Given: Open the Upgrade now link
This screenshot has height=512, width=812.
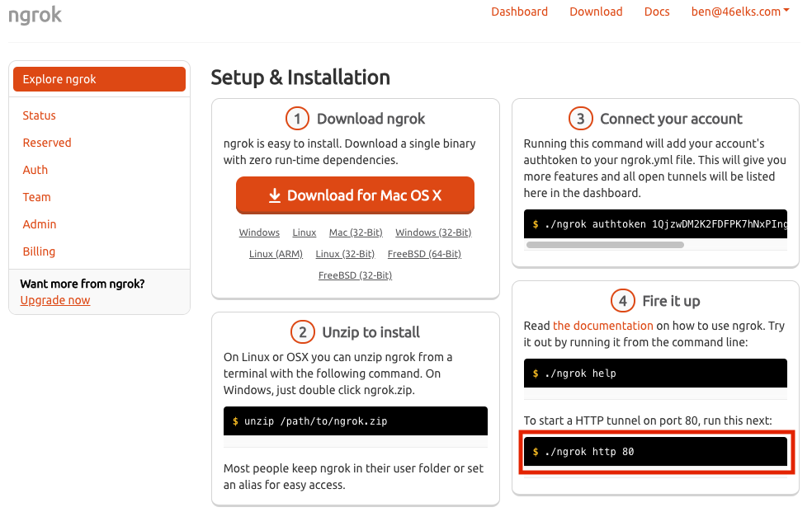Looking at the screenshot, I should [54, 300].
